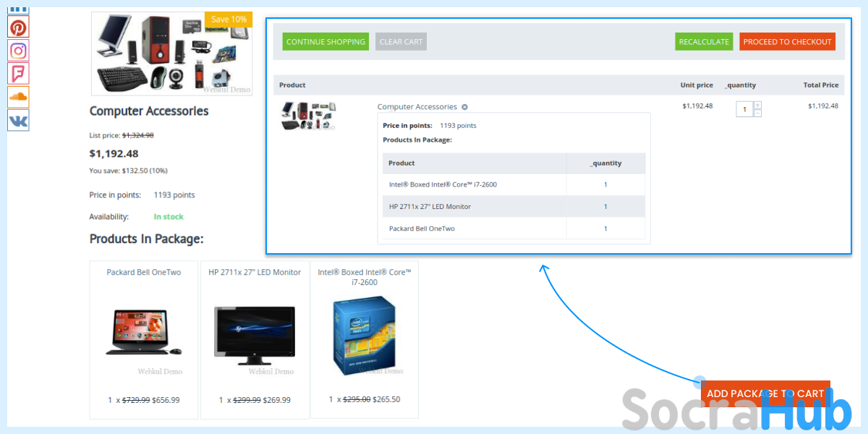Open the VK social icon

18,120
